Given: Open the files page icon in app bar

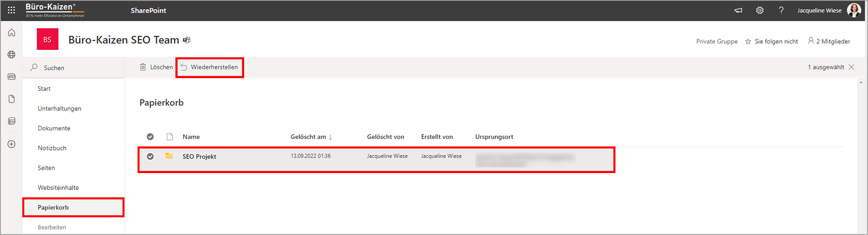Looking at the screenshot, I should [x=11, y=99].
